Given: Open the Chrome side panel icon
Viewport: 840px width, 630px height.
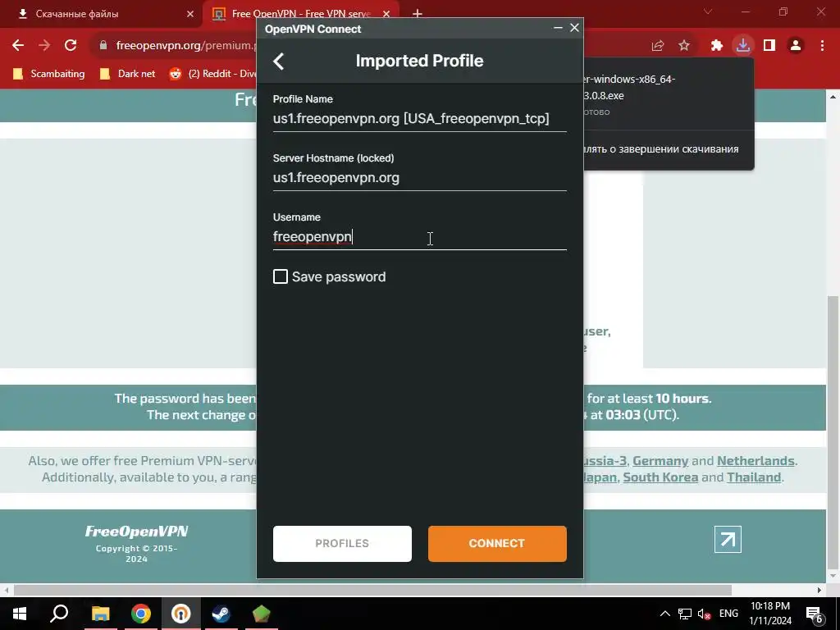Looking at the screenshot, I should point(769,46).
